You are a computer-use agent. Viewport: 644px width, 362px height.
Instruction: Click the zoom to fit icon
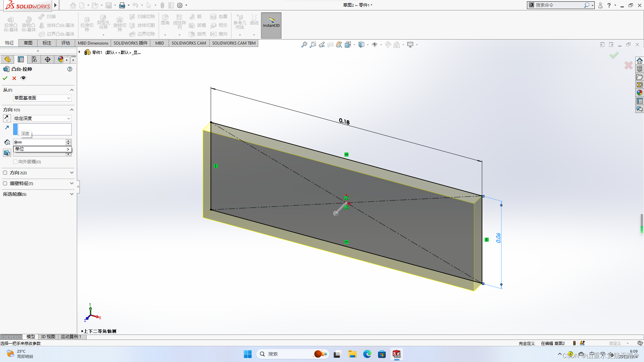[304, 45]
